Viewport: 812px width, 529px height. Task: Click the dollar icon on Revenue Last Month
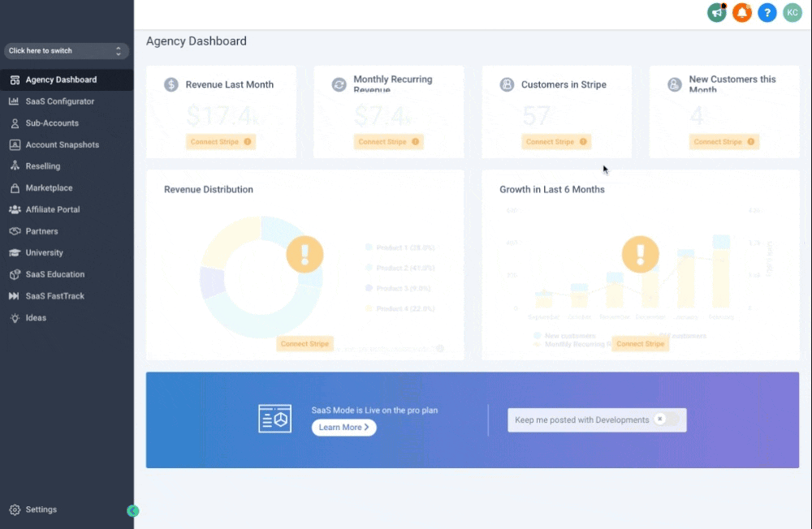click(x=171, y=84)
